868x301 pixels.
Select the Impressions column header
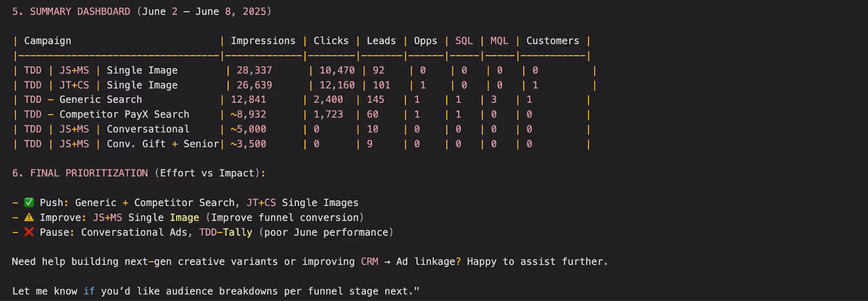(263, 41)
